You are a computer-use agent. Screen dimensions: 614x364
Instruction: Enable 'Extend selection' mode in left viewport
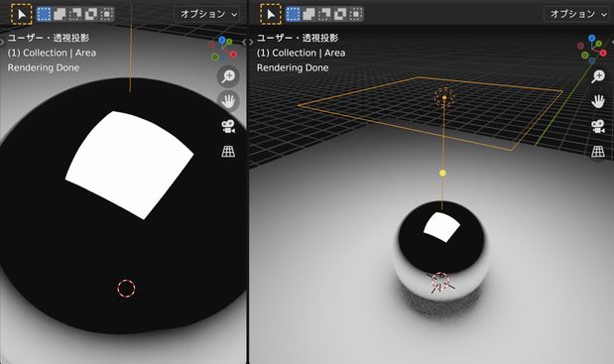[60, 14]
